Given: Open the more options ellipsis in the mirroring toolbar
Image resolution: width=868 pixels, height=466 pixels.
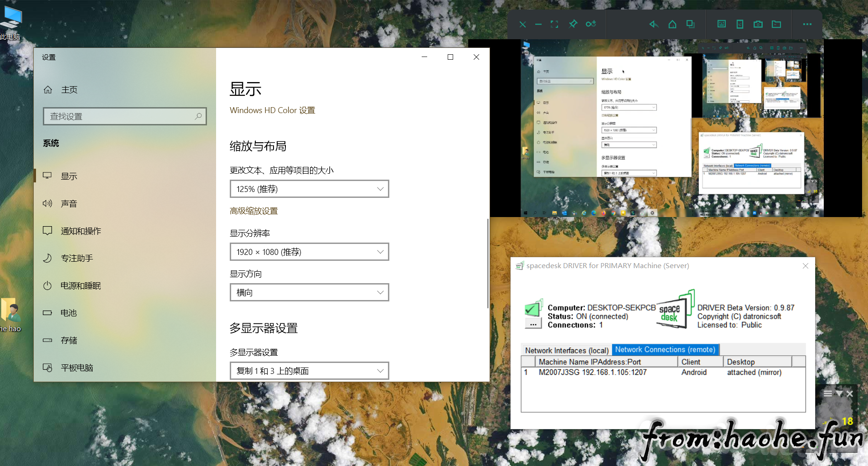Looking at the screenshot, I should pos(807,24).
